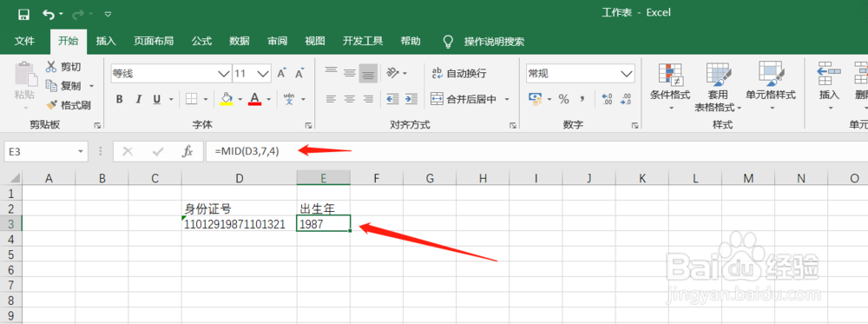Screen dimensions: 868x324
Task: Select cell containing 11012919871101321
Action: pos(240,224)
